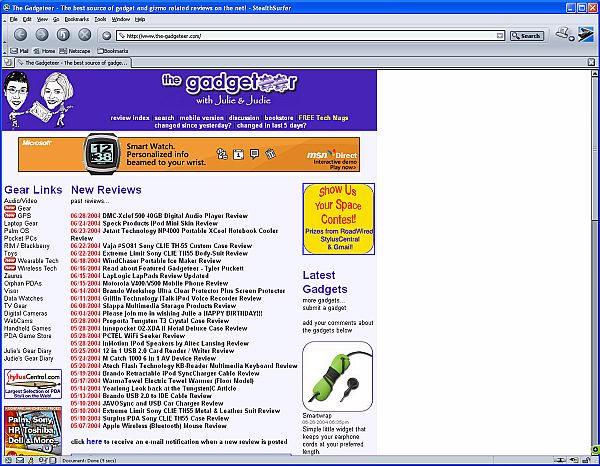Click the Forward navigation button
The width and height of the screenshot is (600, 466).
click(41, 34)
